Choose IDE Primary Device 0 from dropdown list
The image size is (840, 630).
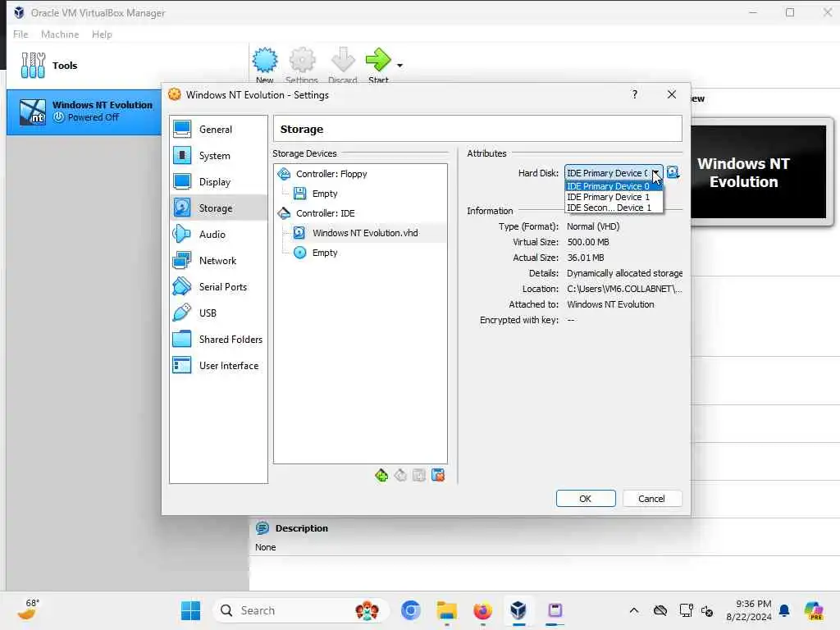click(x=614, y=186)
